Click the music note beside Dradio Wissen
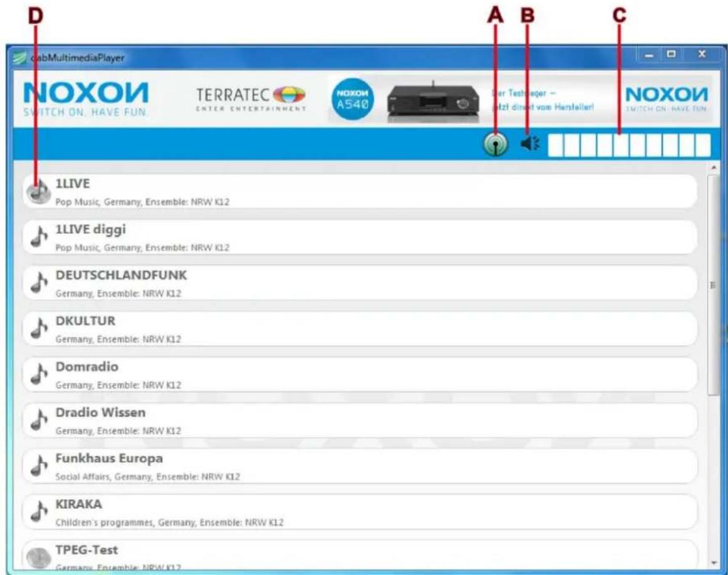The image size is (728, 575). (39, 420)
